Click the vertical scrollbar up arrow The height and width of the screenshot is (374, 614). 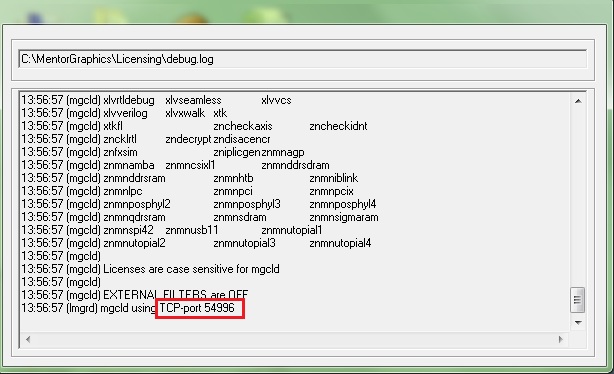(x=578, y=101)
